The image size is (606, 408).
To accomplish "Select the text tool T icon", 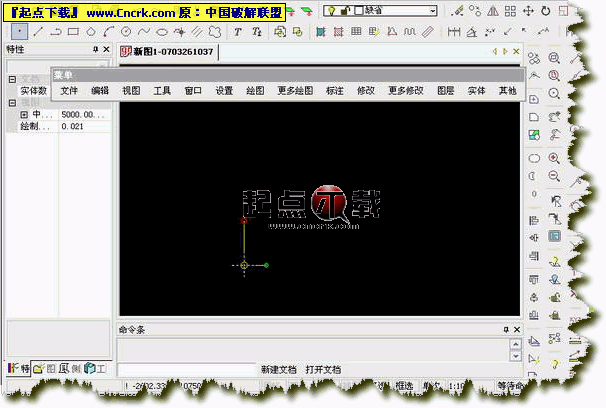I will (x=238, y=31).
